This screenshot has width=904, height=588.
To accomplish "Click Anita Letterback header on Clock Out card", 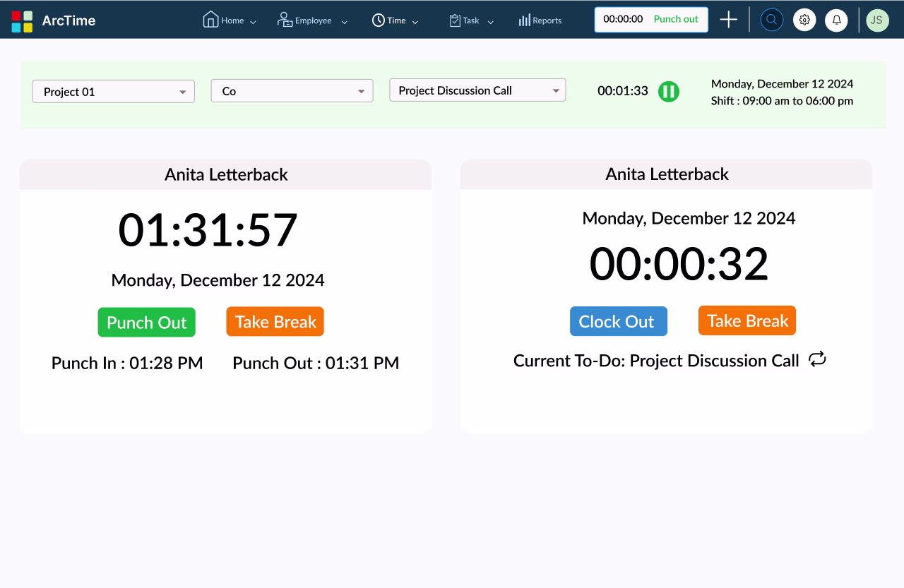I will point(667,174).
